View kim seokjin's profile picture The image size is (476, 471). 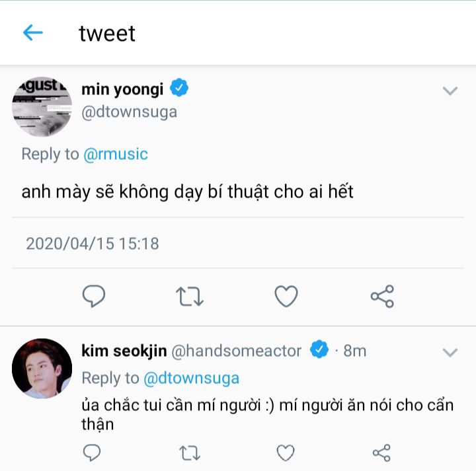42,368
